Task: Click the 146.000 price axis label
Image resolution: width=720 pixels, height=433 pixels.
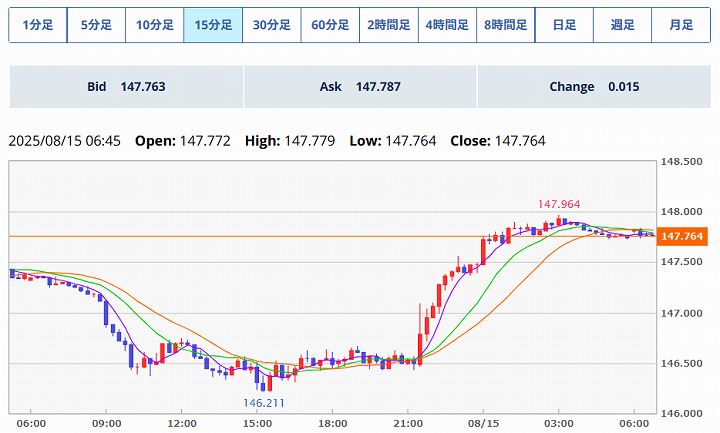Action: [681, 413]
